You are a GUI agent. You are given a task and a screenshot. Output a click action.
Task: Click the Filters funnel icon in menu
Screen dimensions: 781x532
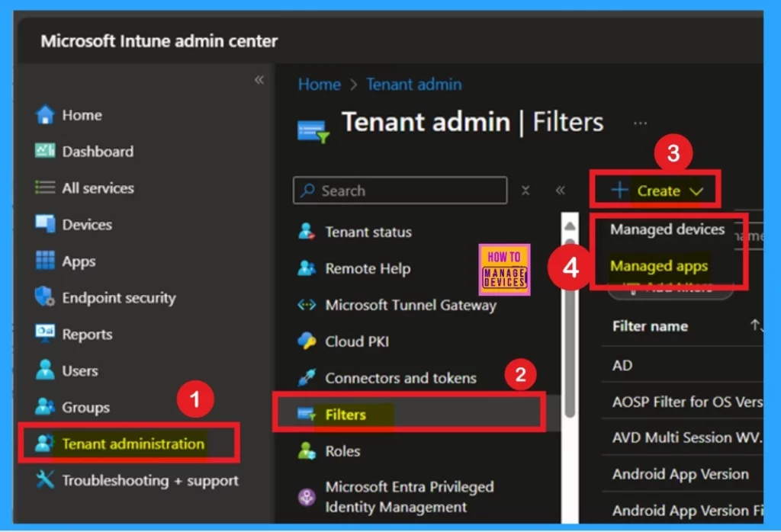pos(306,414)
